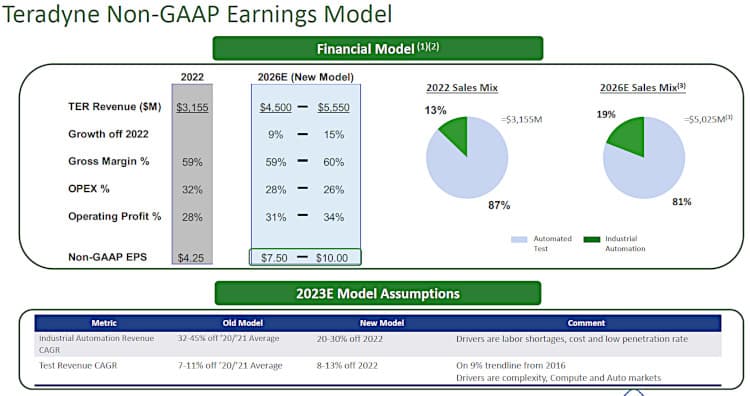Click the '$7.50' EPS value
This screenshot has height=396, width=750.
coord(274,258)
